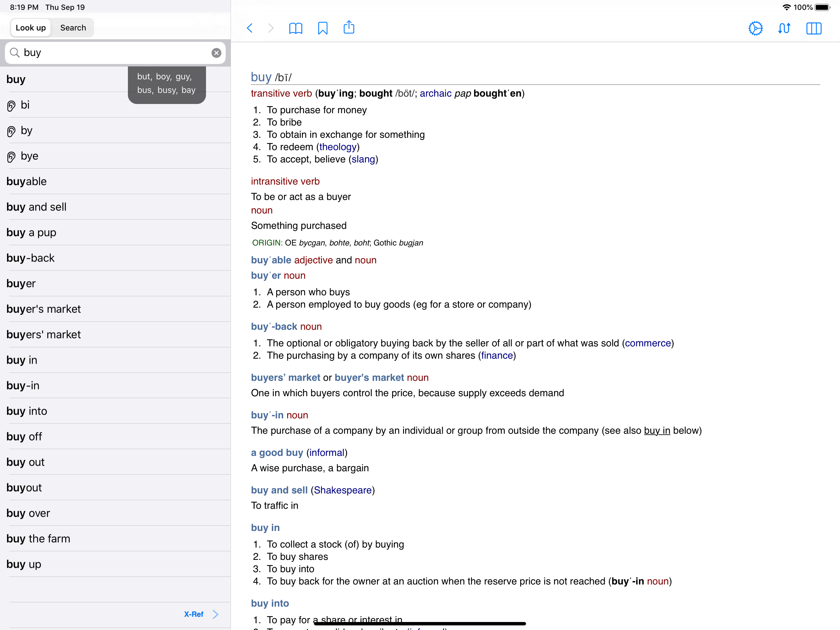Tap the back navigation arrow
The height and width of the screenshot is (630, 840).
click(x=249, y=28)
